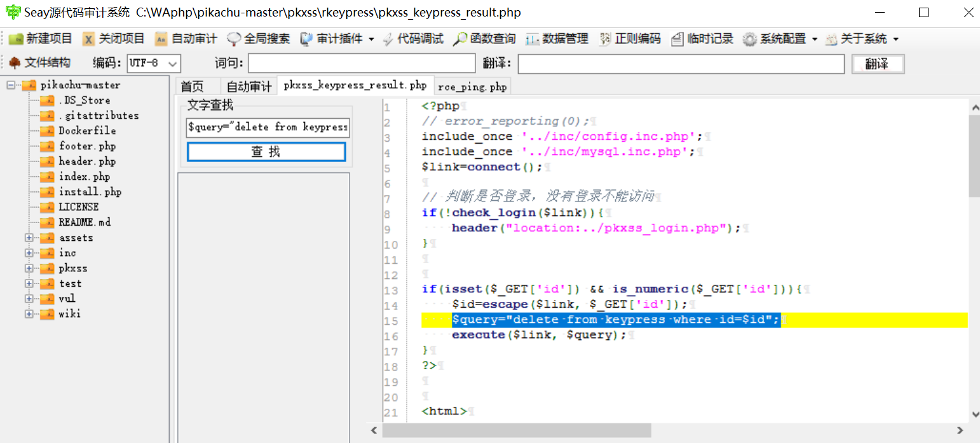Open the 关于系统 dropdown menu
The height and width of the screenshot is (443, 980).
[x=895, y=39]
